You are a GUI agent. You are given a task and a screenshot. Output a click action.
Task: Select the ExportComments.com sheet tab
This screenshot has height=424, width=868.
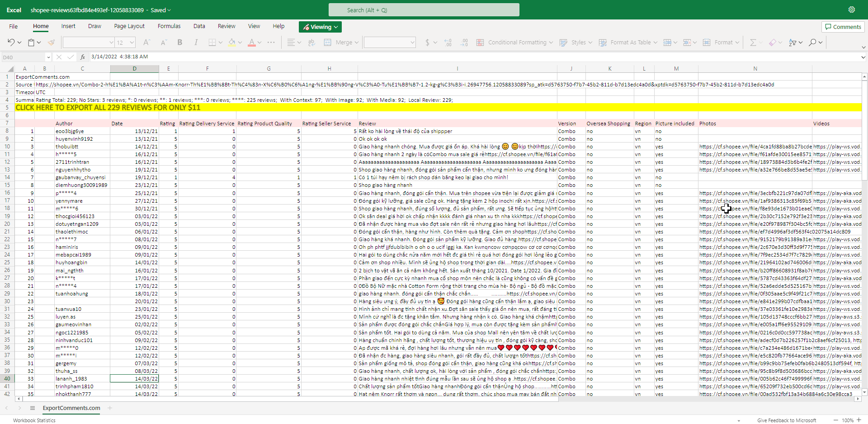[x=71, y=408]
